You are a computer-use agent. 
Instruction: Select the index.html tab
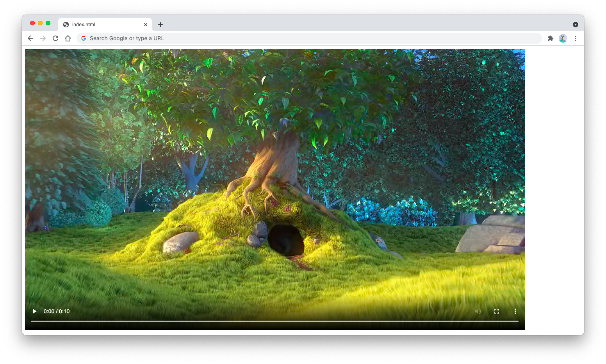105,24
